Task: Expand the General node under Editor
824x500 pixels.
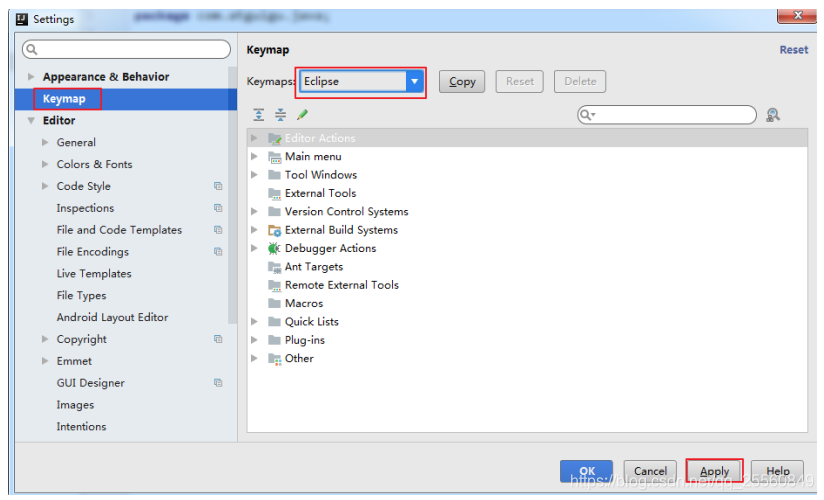Action: 45,142
